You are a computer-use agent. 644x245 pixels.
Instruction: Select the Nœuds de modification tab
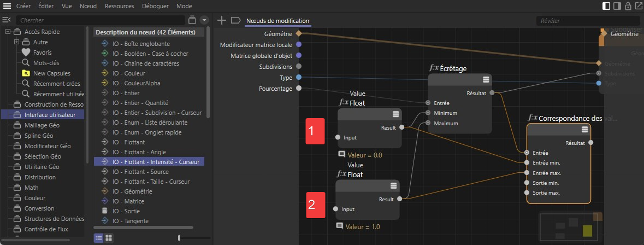[x=277, y=21]
